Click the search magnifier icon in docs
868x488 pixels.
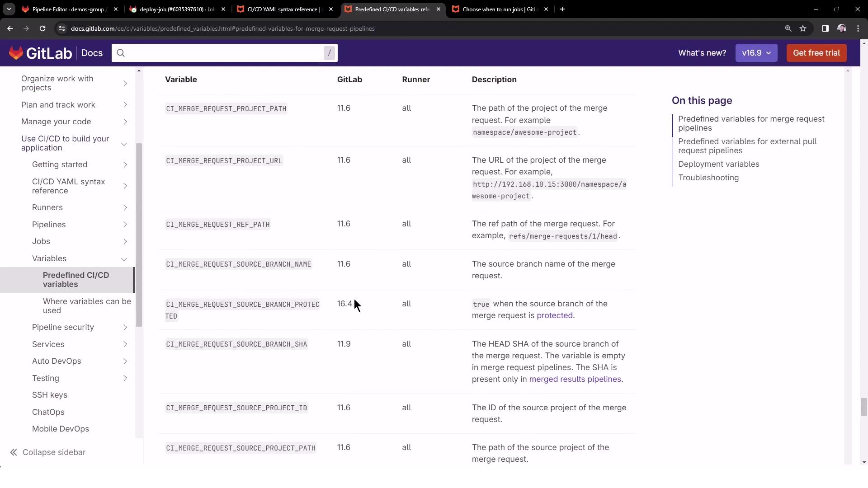121,53
